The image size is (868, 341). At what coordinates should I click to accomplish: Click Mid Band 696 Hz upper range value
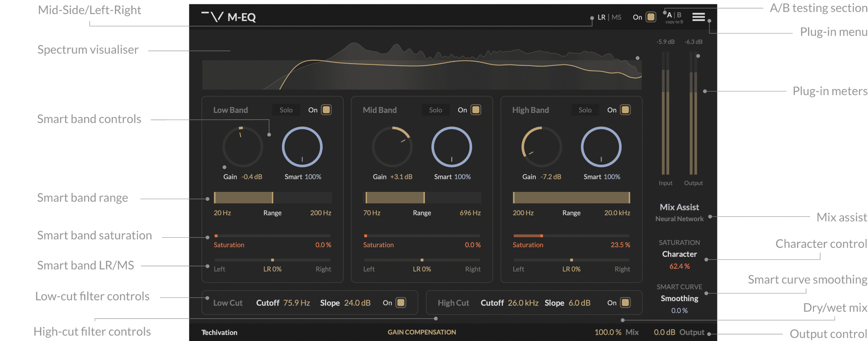470,213
